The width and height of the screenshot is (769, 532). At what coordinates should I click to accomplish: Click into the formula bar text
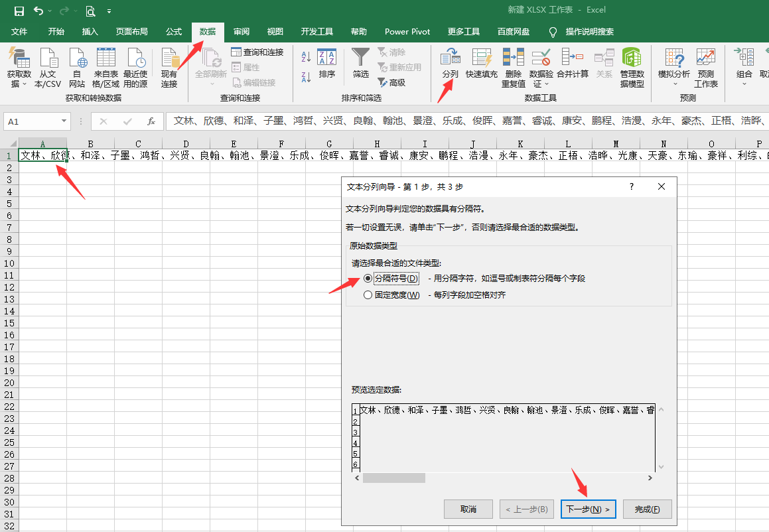(466, 121)
